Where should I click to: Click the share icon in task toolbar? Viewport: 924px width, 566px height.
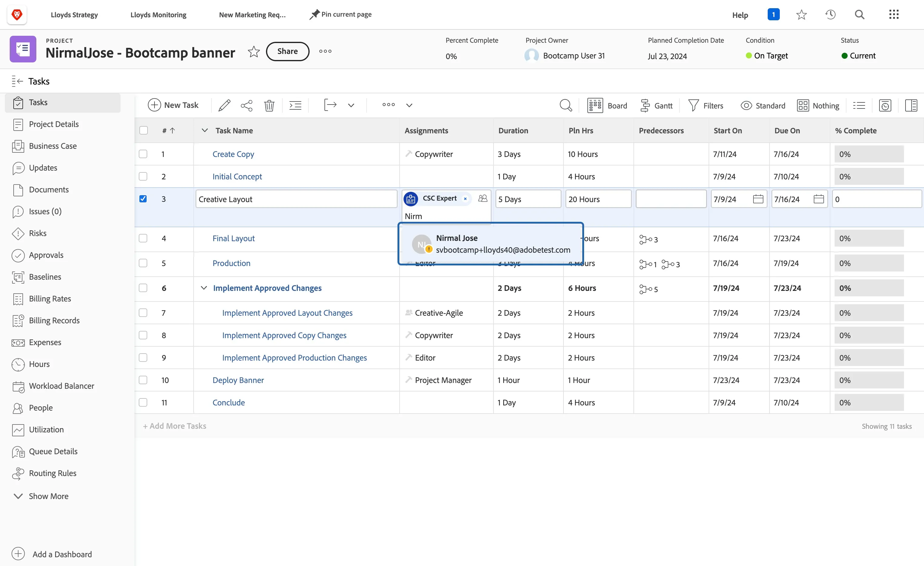click(246, 105)
